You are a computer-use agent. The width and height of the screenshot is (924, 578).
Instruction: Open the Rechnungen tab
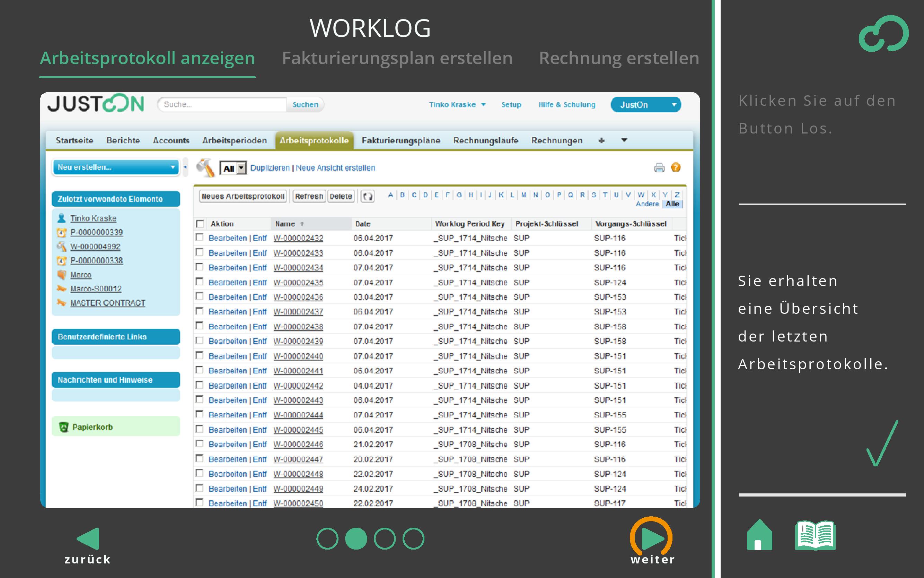pos(556,140)
